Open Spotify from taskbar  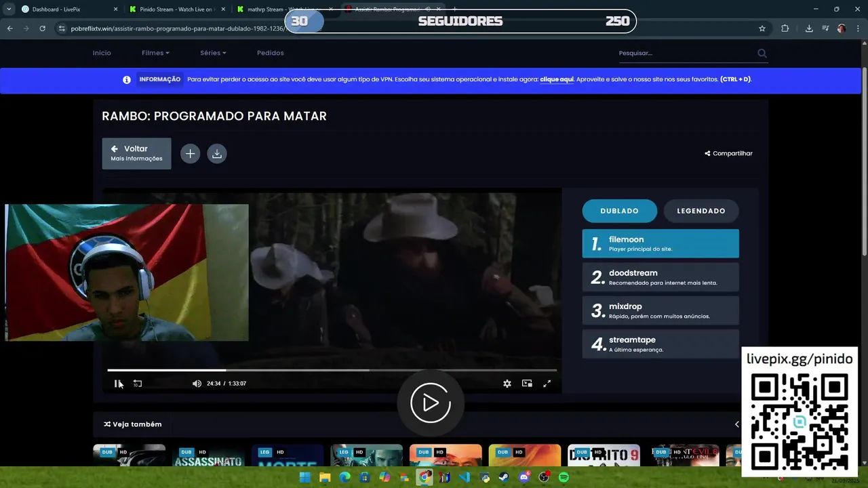[x=564, y=477]
